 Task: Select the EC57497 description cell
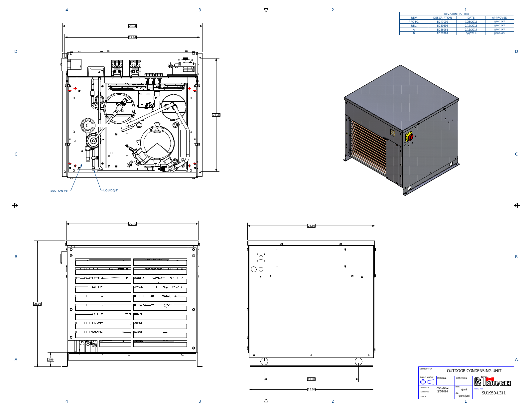point(442,33)
